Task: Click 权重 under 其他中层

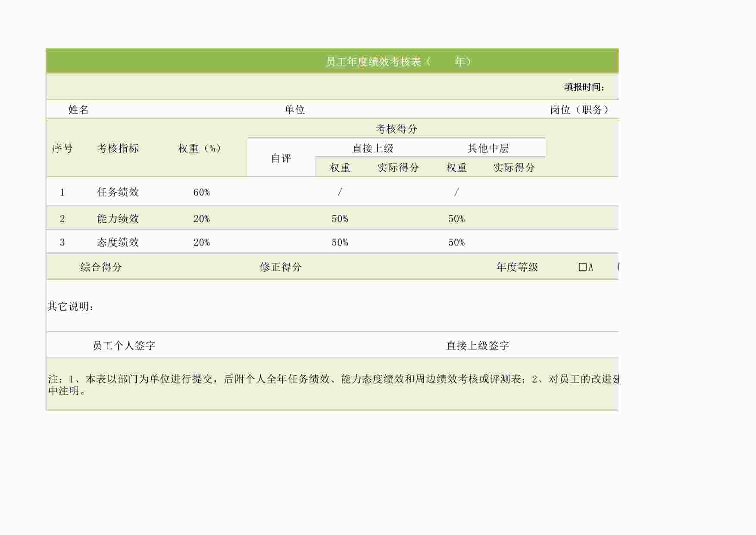Action: (456, 168)
